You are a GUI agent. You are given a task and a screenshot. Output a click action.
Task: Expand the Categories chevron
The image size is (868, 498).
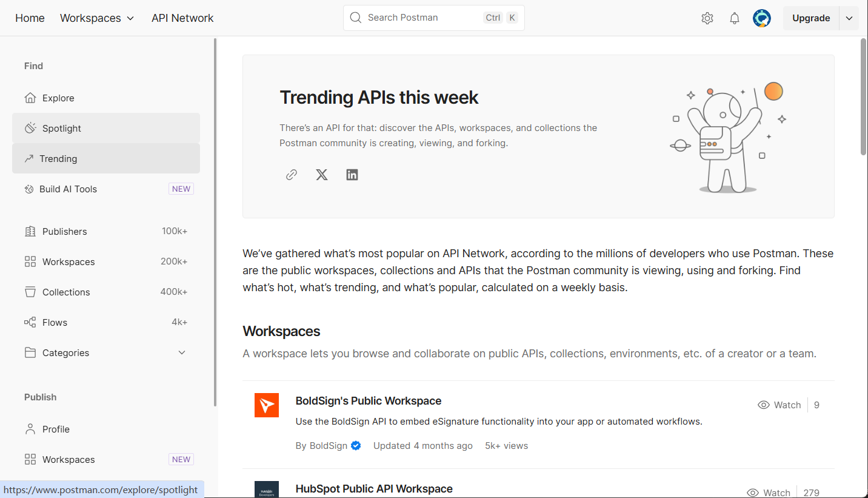pos(182,352)
